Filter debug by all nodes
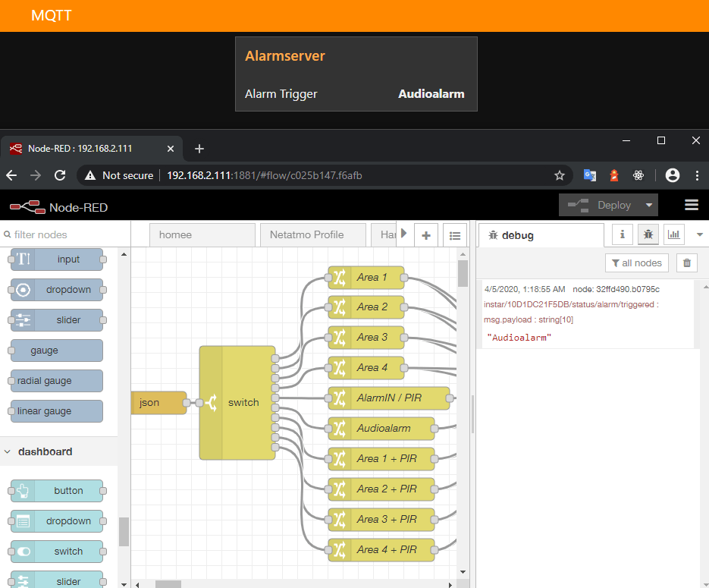 pyautogui.click(x=636, y=263)
